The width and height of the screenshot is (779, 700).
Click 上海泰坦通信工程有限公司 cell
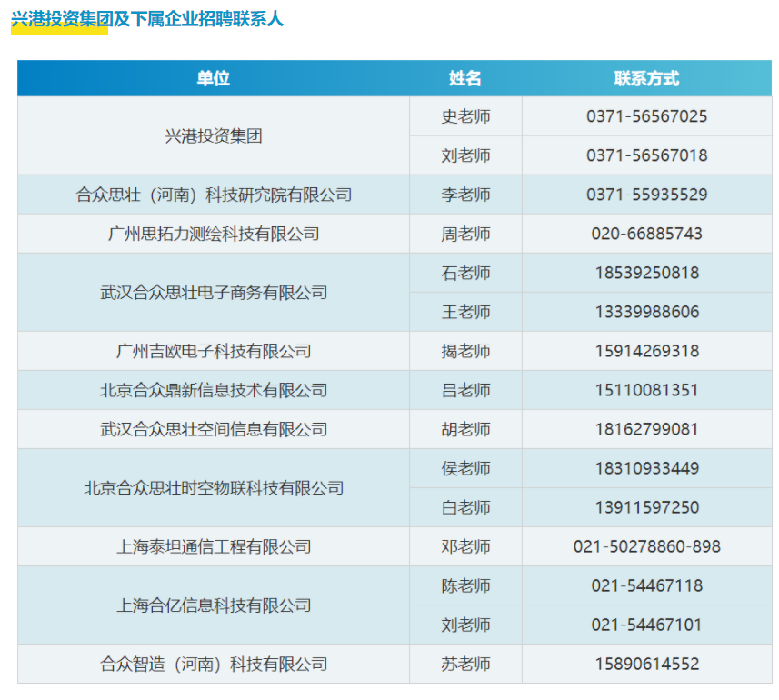coord(213,546)
